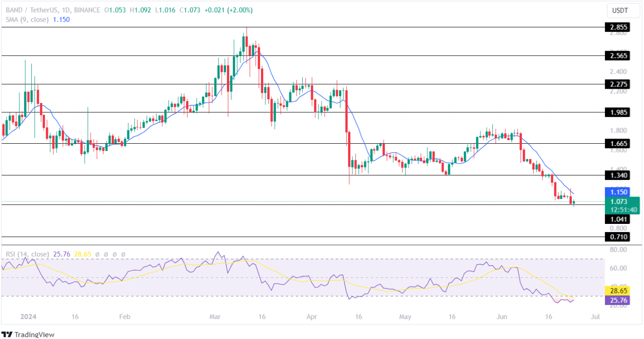Select the 2.565 price level label
644x339 pixels.
coord(617,56)
